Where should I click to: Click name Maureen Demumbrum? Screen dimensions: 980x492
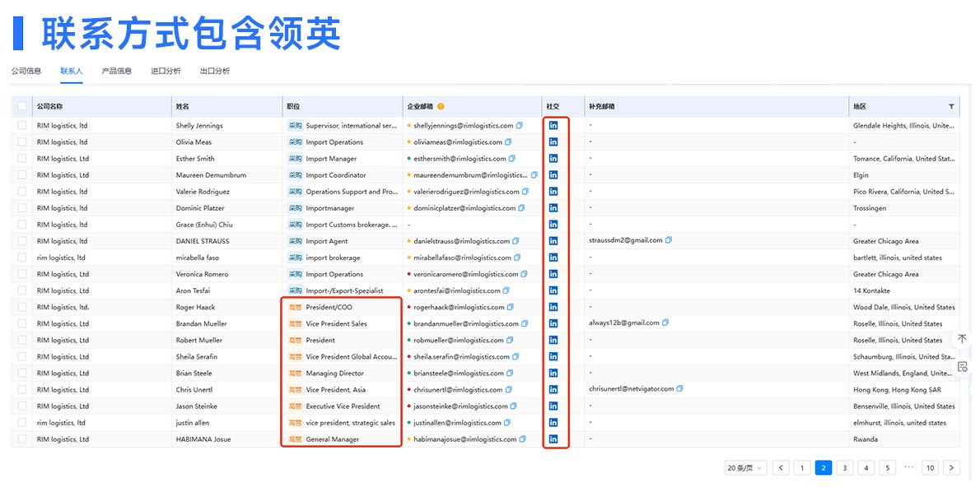212,175
